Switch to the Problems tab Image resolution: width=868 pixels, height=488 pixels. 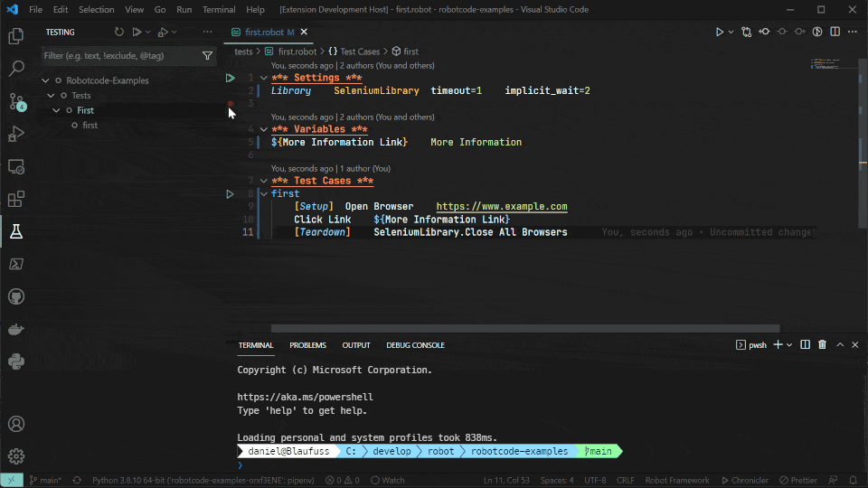[307, 344]
